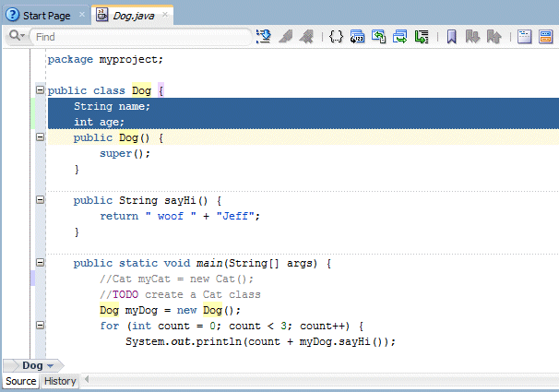Click inside the Find search field

click(141, 37)
